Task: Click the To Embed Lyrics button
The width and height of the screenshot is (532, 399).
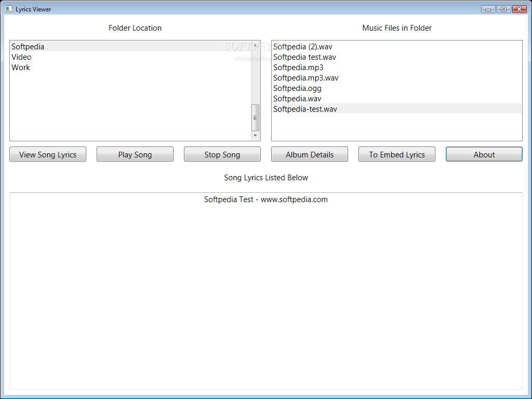Action: [x=397, y=154]
